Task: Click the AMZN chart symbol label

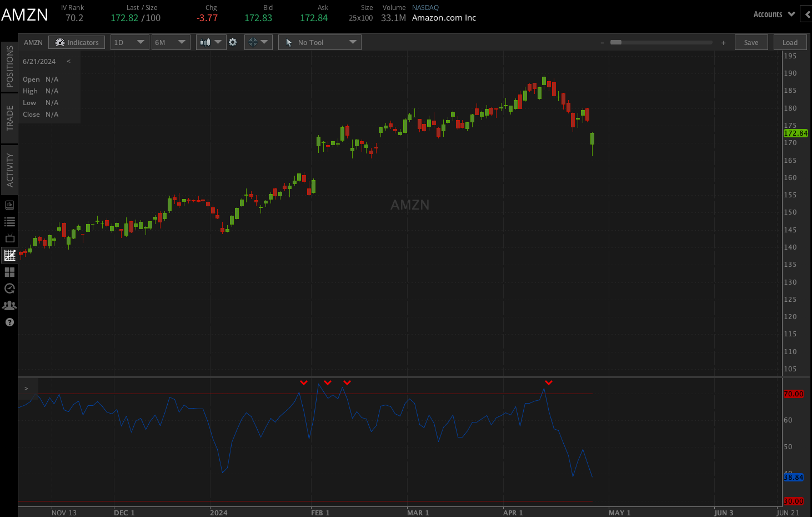Action: [x=33, y=42]
